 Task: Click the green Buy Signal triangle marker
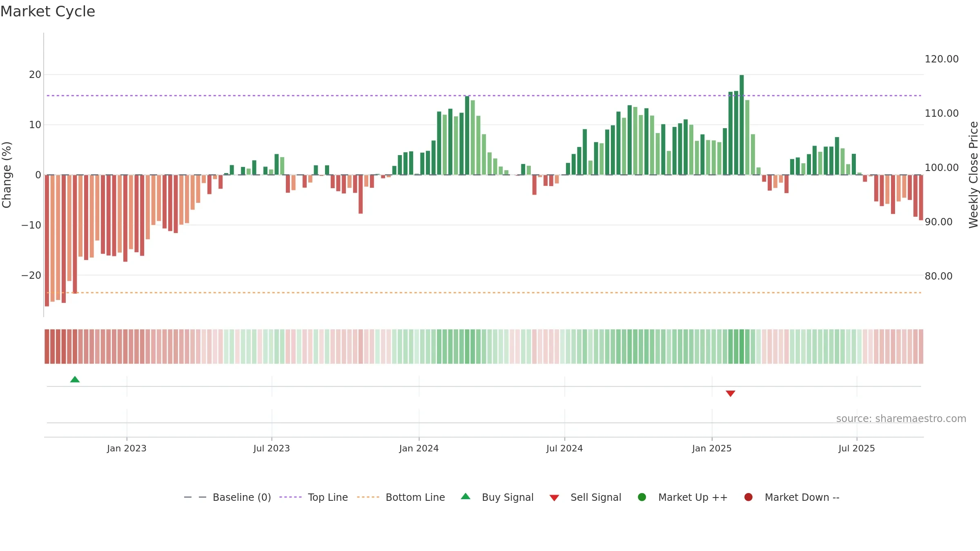pos(75,380)
